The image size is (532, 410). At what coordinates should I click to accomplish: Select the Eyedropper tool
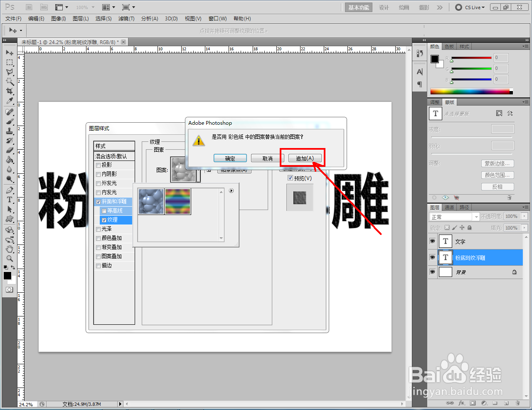pos(10,101)
